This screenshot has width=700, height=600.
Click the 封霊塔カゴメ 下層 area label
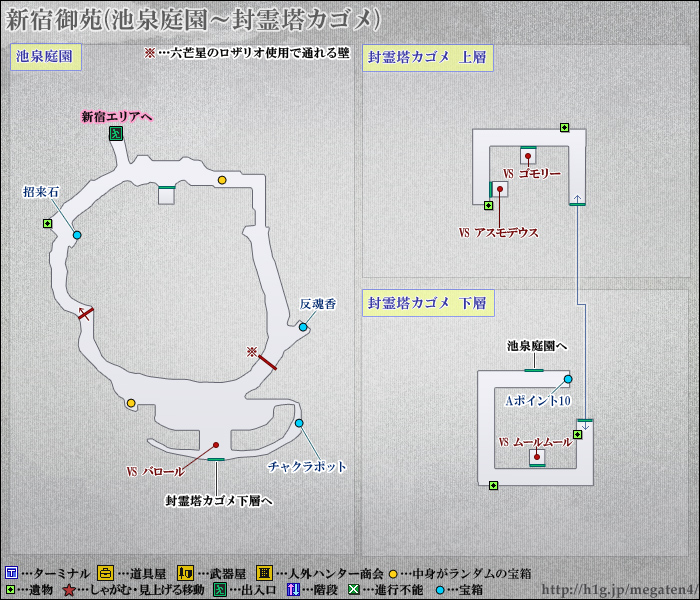[426, 302]
